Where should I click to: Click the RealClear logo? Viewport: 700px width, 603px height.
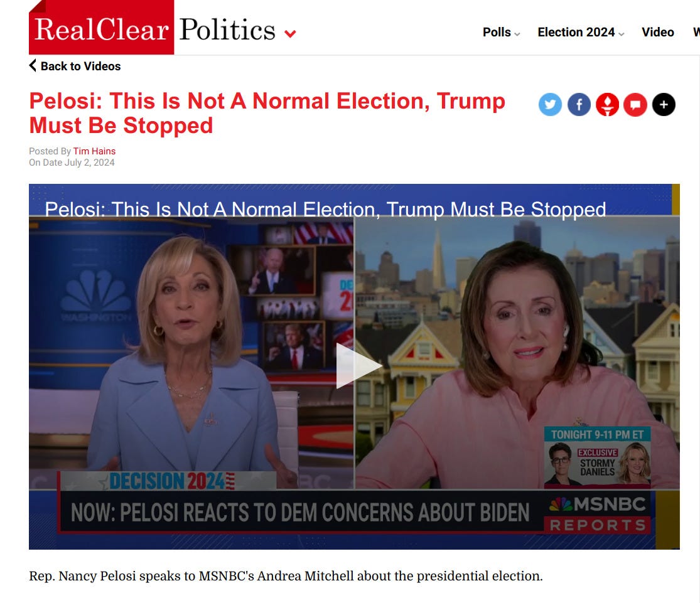(101, 28)
